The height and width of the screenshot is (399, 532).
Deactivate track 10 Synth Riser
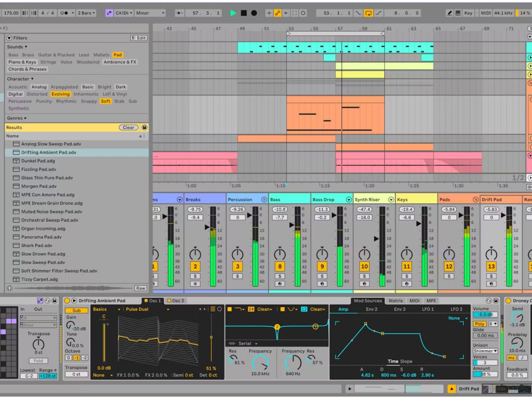[x=364, y=266]
